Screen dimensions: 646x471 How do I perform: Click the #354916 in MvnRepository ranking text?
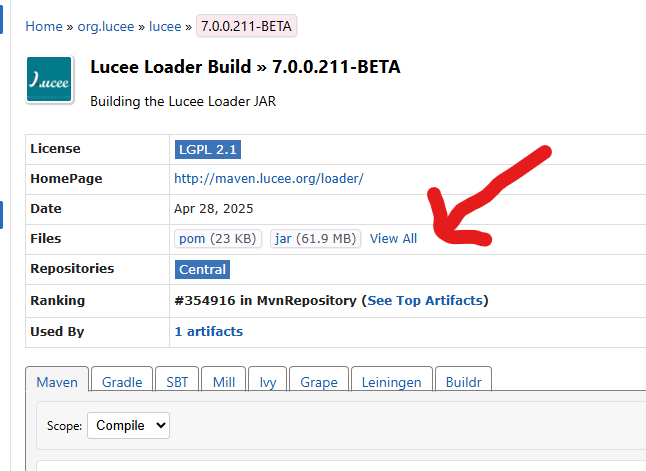click(x=265, y=300)
